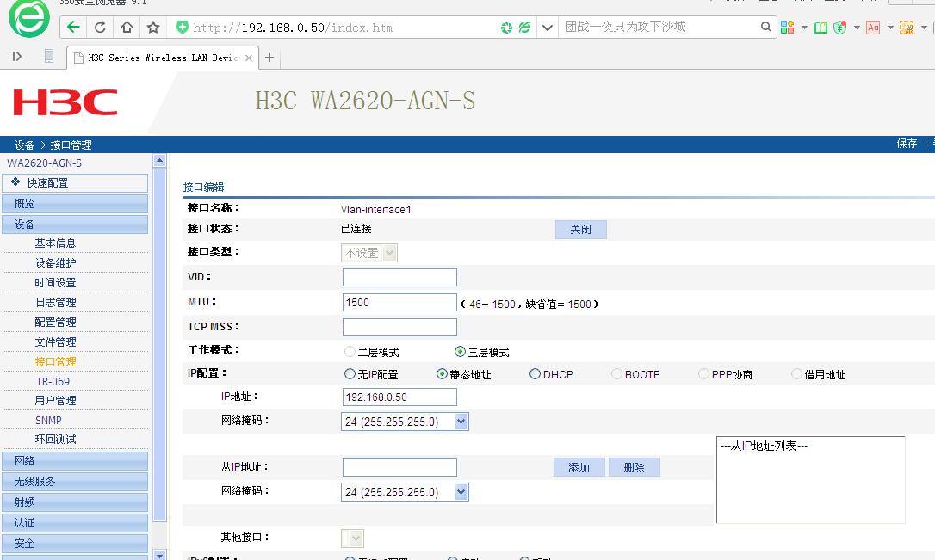Screen dimensions: 935x560
Task: Open the browser home page icon
Action: (127, 27)
